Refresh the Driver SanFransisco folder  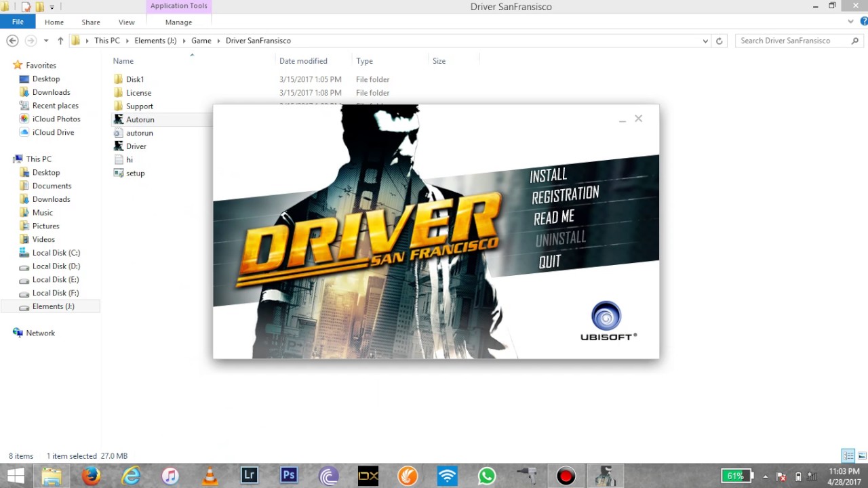pos(719,41)
